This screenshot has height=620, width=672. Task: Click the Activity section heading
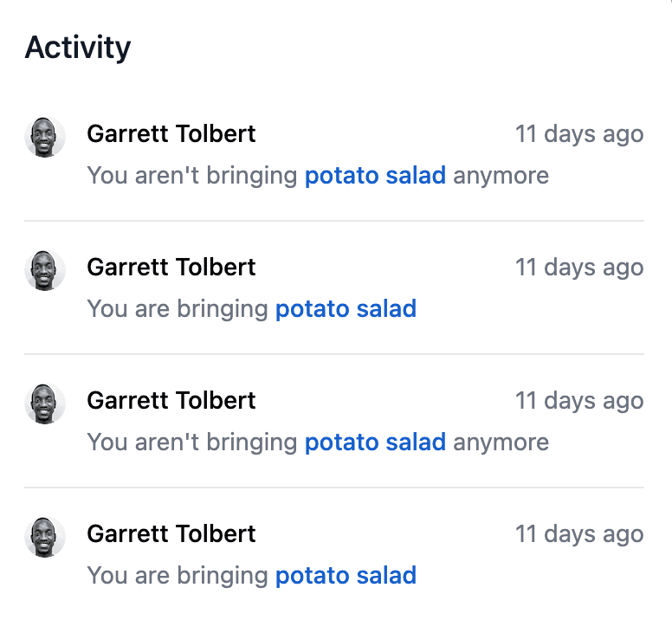click(78, 48)
